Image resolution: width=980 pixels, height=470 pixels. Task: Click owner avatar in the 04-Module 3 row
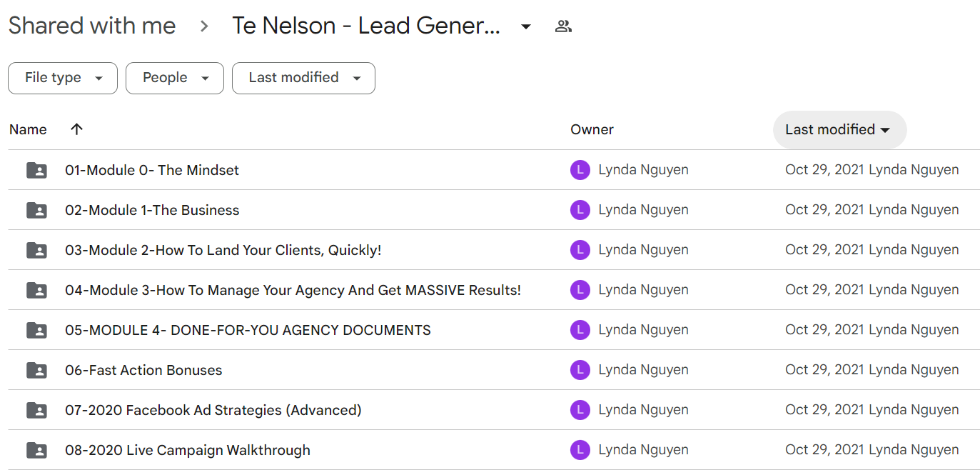[x=580, y=290]
